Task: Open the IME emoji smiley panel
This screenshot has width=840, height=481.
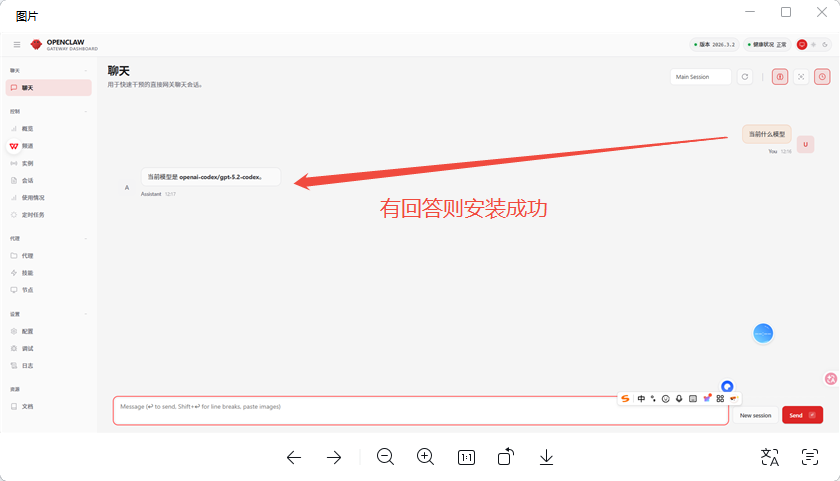Action: tap(666, 399)
